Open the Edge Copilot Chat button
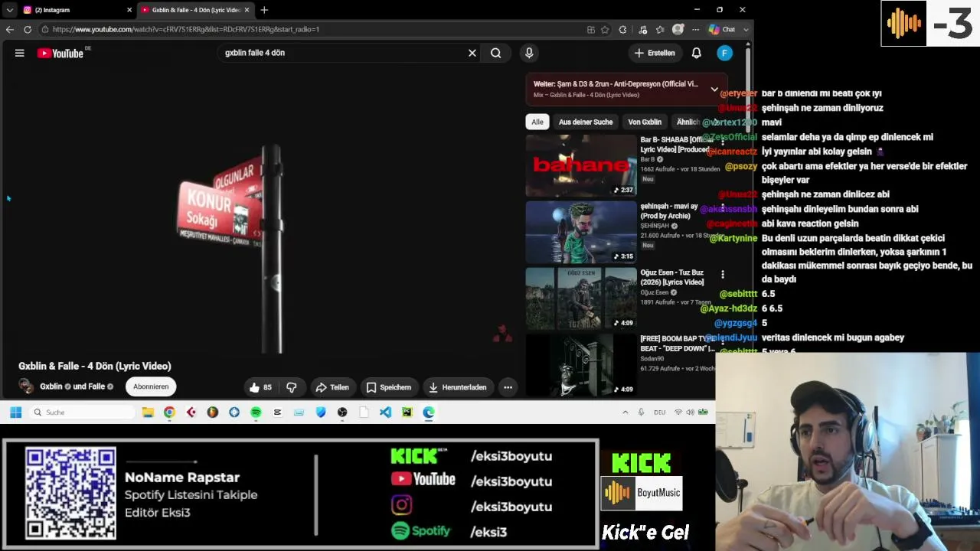Viewport: 980px width, 551px height. coord(722,29)
